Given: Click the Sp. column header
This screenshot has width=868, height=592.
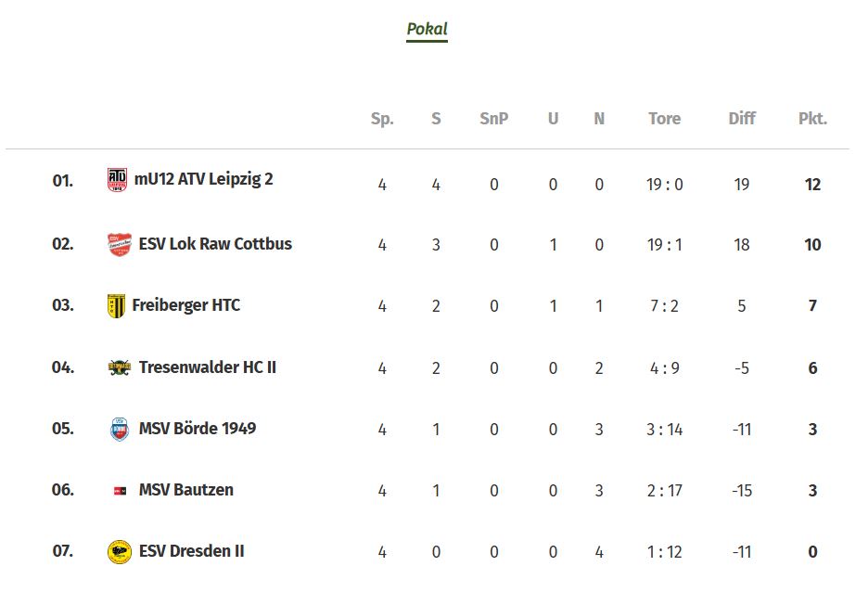Looking at the screenshot, I should coord(382,119).
